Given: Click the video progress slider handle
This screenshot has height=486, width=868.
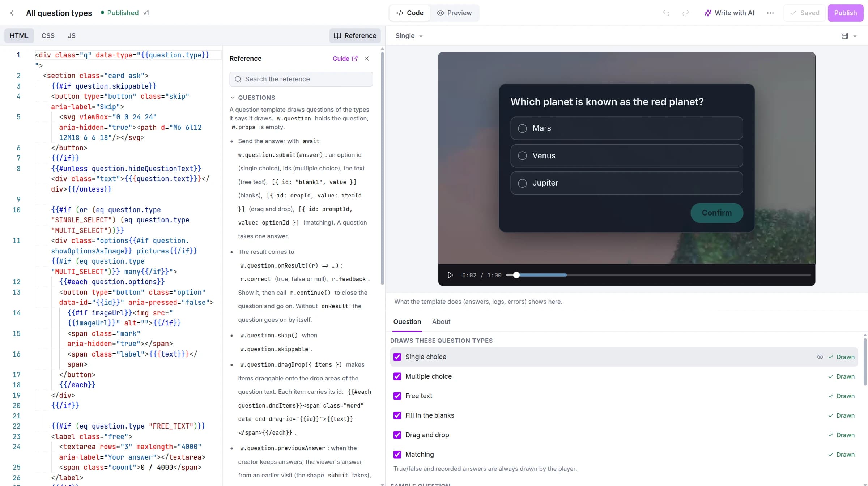Looking at the screenshot, I should [516, 275].
